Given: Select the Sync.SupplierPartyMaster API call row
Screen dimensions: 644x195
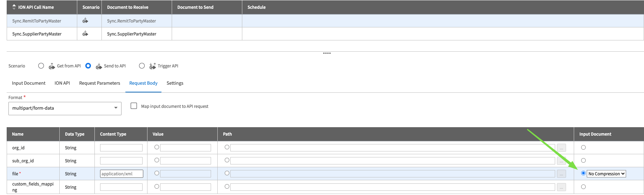Looking at the screenshot, I should (37, 34).
